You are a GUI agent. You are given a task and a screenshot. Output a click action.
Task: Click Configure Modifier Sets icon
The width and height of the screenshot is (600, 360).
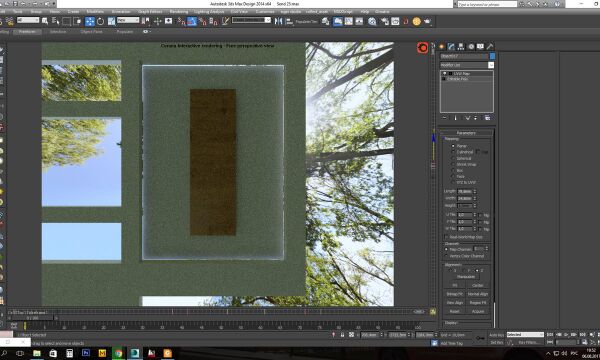click(x=487, y=118)
